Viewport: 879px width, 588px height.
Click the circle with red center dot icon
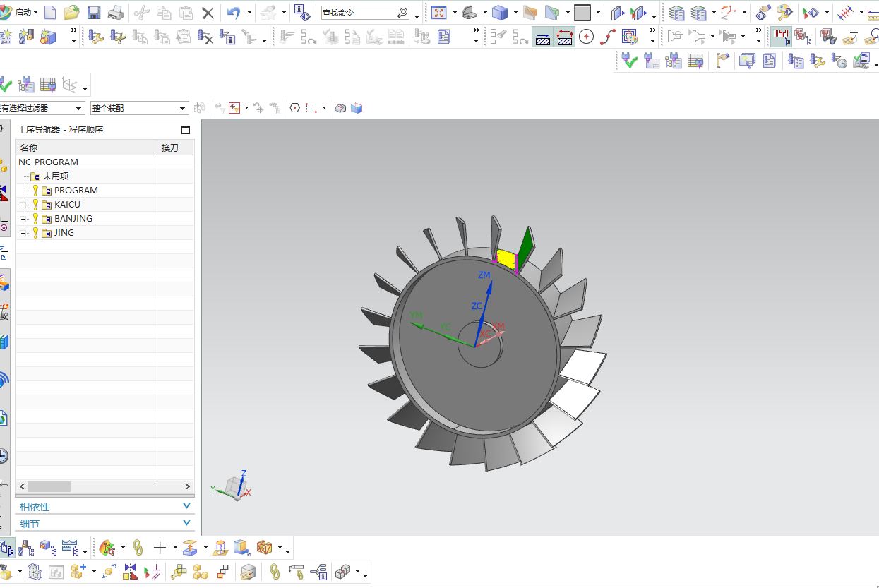coord(586,37)
